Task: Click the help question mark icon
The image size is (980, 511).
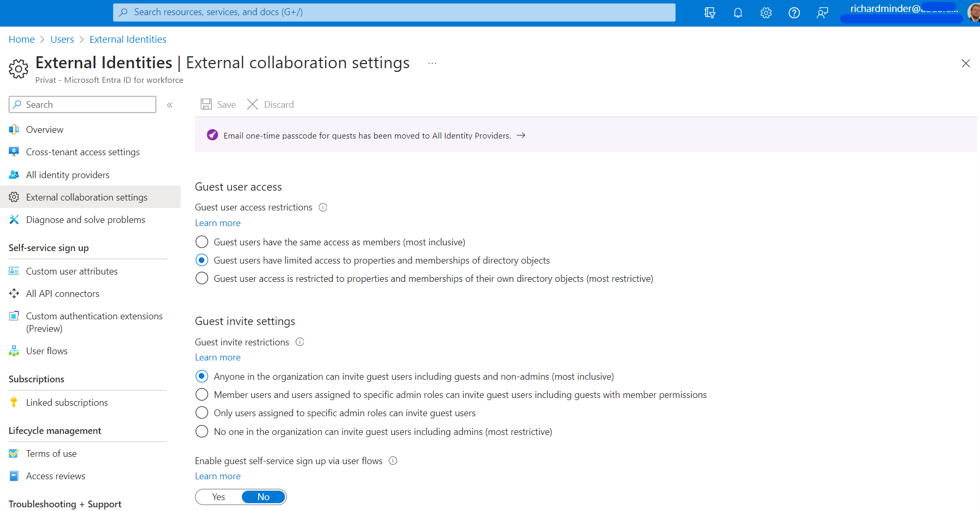Action: click(x=794, y=13)
